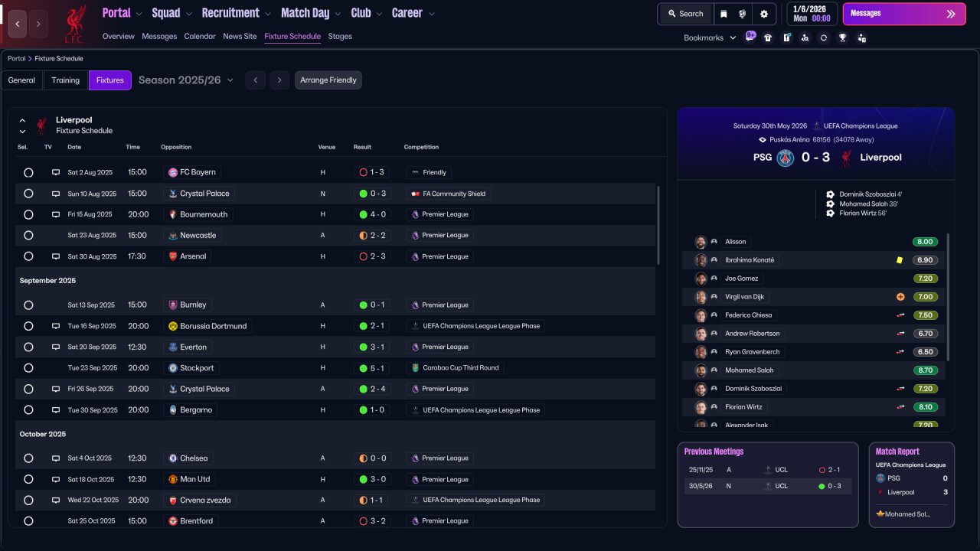Click the tactics board shortcut icon

(x=786, y=37)
